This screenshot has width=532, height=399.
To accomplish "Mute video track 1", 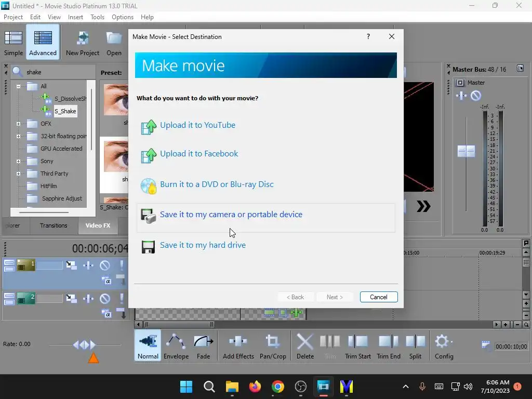I will (x=105, y=265).
